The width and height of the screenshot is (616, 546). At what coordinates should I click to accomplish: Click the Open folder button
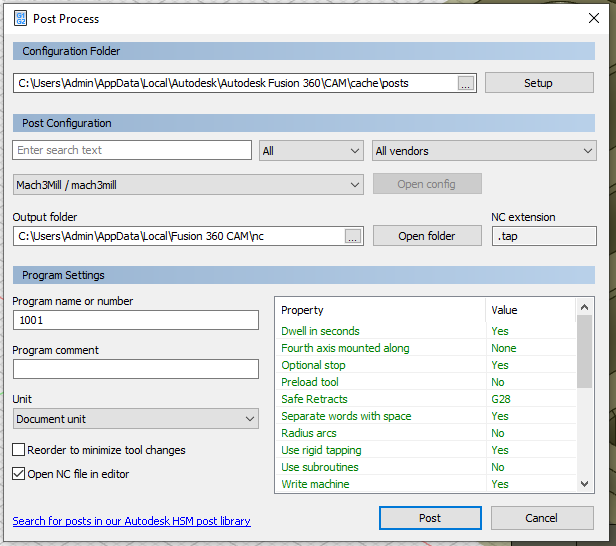pyautogui.click(x=427, y=236)
